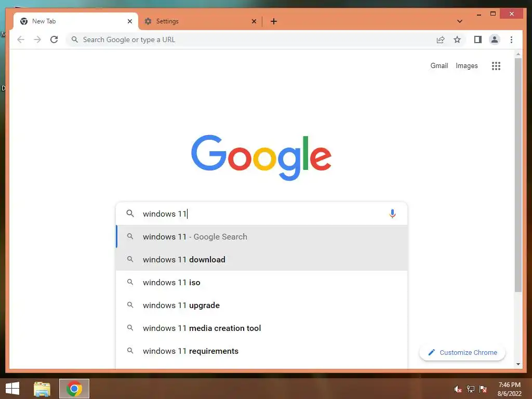Viewport: 532px width, 399px height.
Task: Select the New Tab tab
Action: [76, 21]
